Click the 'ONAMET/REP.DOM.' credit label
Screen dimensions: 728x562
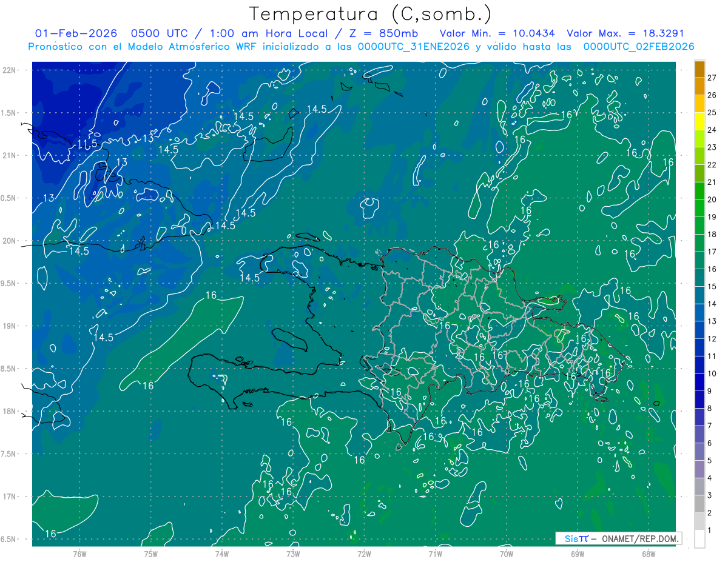[x=640, y=538]
